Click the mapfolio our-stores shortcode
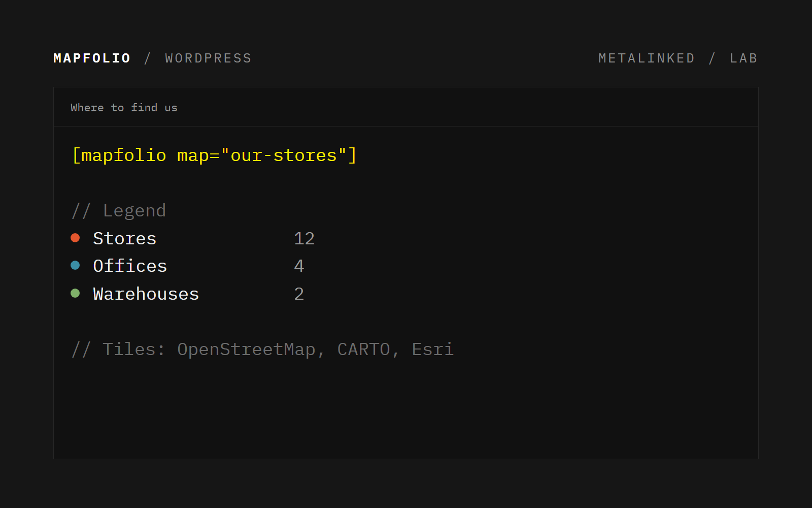Screen dimensions: 812x508 pyautogui.click(x=214, y=155)
